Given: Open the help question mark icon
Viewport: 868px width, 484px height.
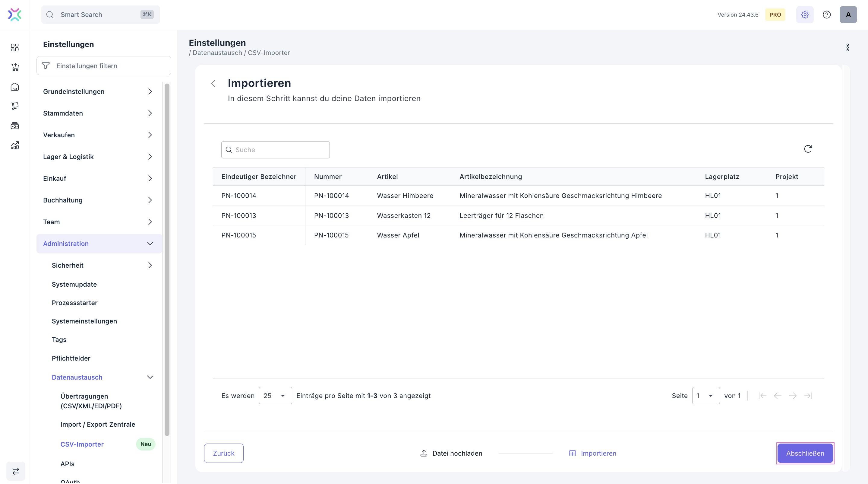Looking at the screenshot, I should pos(827,14).
